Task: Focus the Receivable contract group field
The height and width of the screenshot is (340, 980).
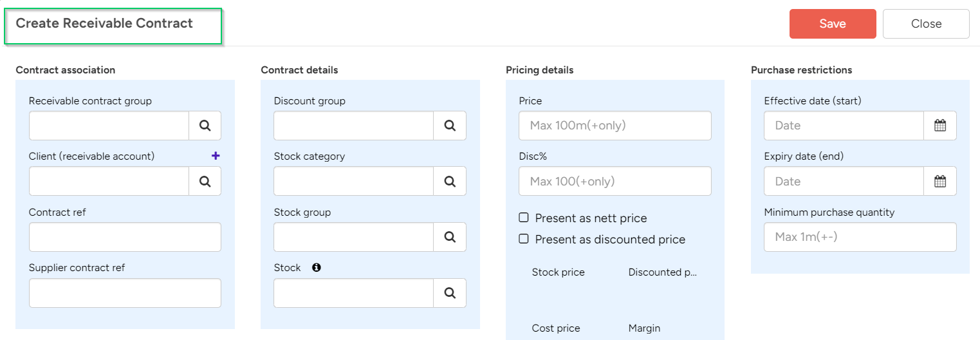Action: tap(109, 126)
